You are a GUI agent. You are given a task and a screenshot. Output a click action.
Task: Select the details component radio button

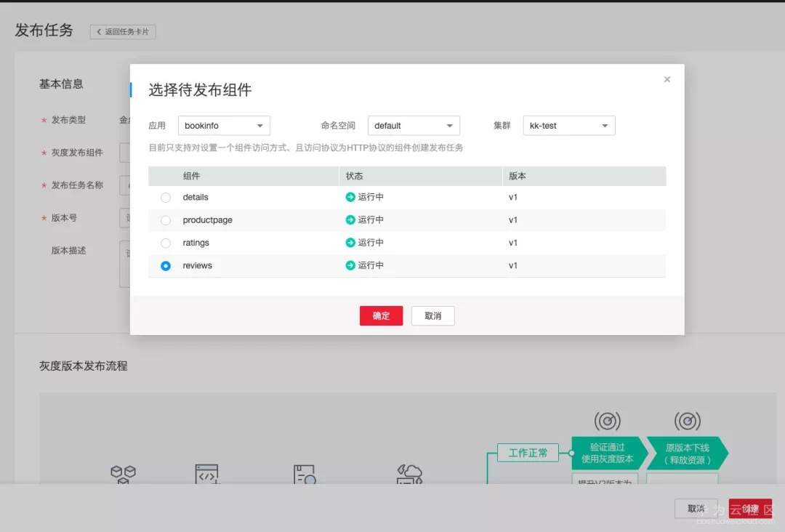[x=166, y=198]
